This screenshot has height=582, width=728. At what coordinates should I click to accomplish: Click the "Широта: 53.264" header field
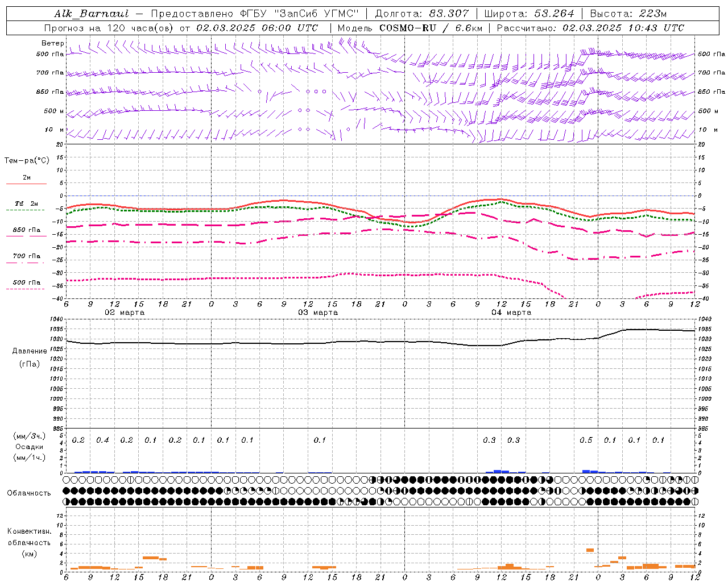(x=529, y=14)
